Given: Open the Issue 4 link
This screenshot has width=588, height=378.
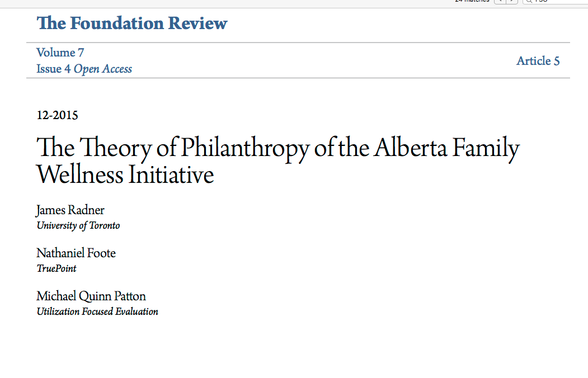Looking at the screenshot, I should click(54, 69).
